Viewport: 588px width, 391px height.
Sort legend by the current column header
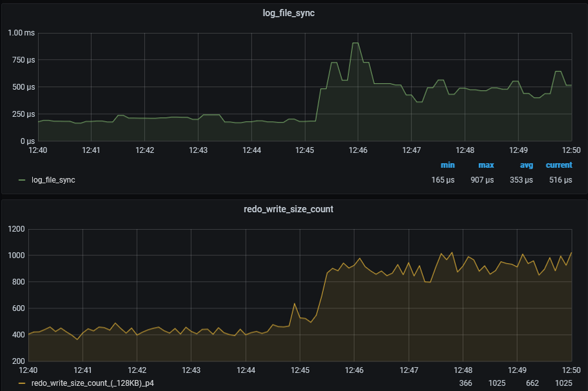tap(558, 165)
